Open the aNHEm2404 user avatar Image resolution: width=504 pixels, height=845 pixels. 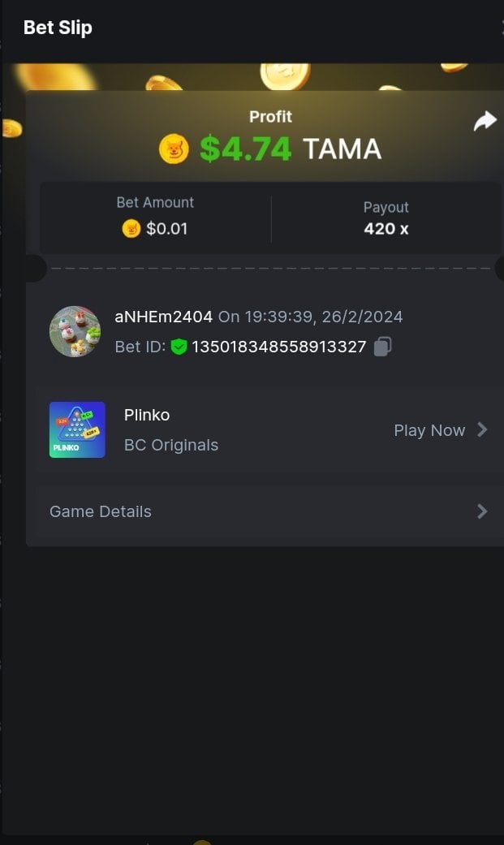click(x=75, y=331)
